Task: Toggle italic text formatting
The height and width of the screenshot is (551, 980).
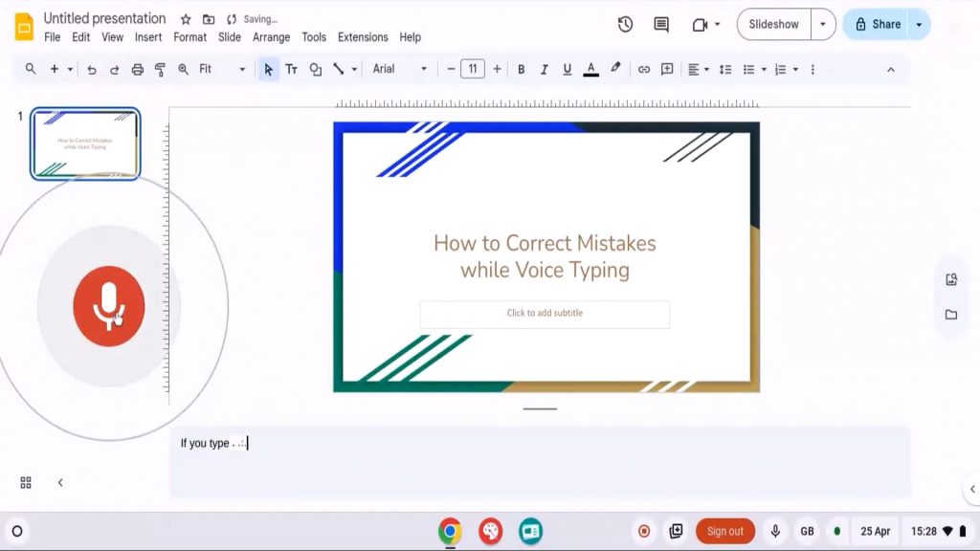Action: click(x=545, y=69)
